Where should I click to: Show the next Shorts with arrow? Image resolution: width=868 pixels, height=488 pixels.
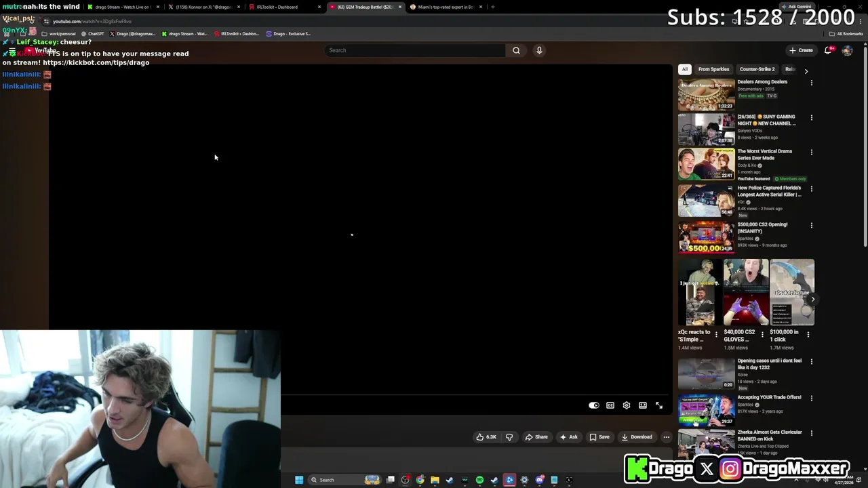point(812,299)
